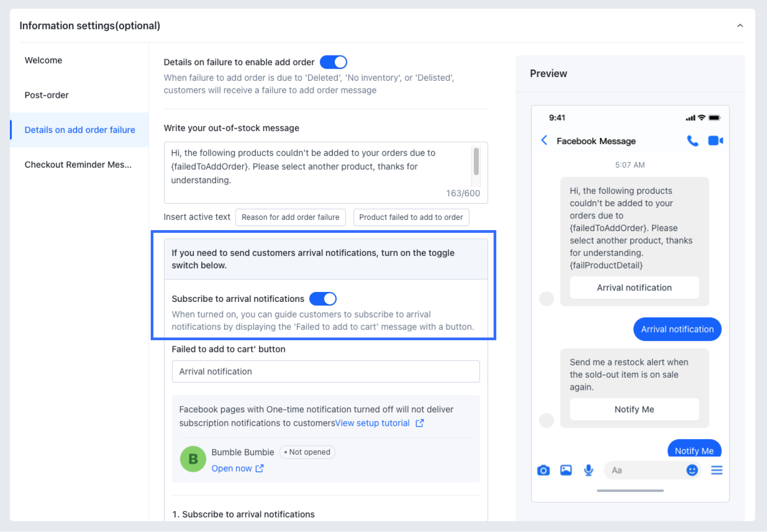Tap the video call icon in preview
The width and height of the screenshot is (767, 532).
(716, 141)
